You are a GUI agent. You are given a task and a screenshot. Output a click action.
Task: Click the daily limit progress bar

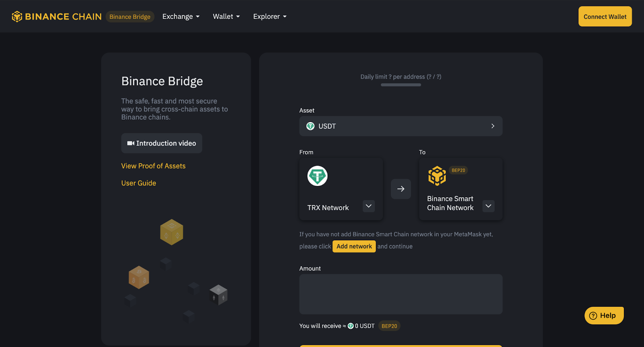(x=401, y=85)
